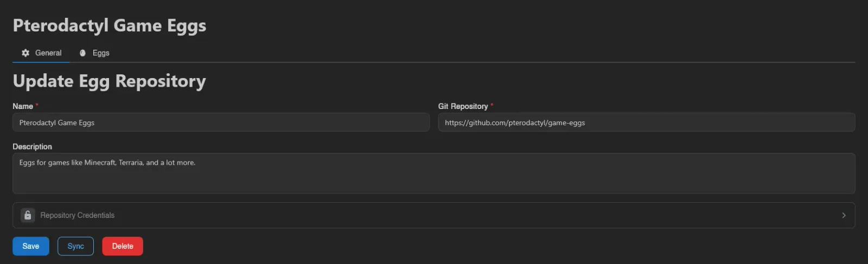Click the gear icon on General tab
The height and width of the screenshot is (264, 868).
pyautogui.click(x=25, y=53)
